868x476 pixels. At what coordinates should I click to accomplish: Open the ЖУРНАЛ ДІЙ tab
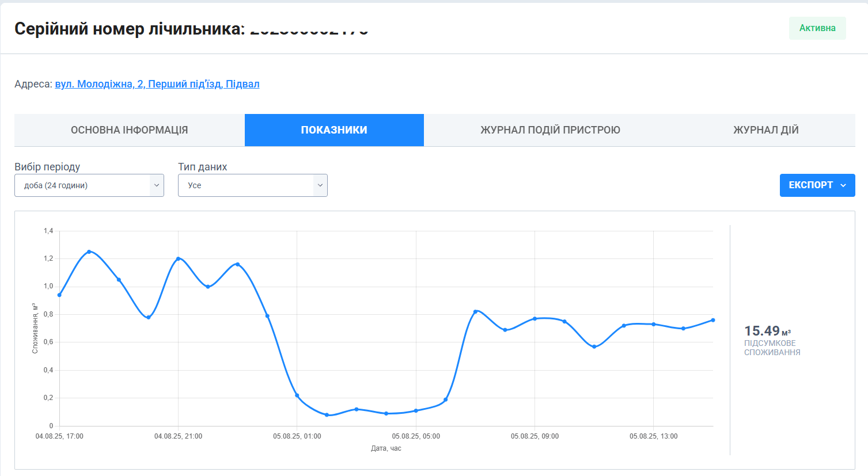point(765,130)
